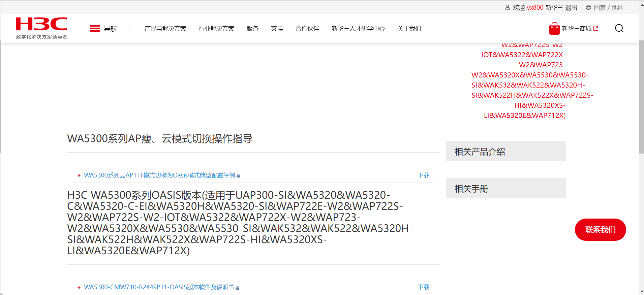
Task: Open the 新华三商城 store link
Action: 577,29
